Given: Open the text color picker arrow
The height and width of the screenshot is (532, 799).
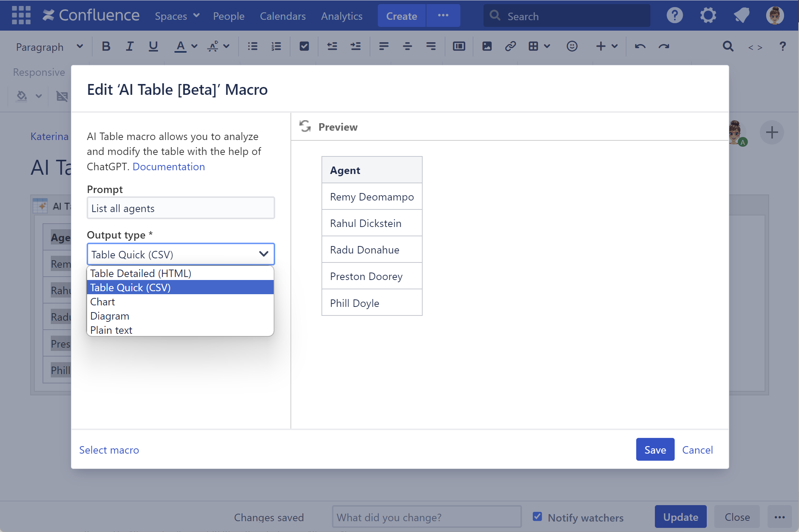Looking at the screenshot, I should point(194,46).
